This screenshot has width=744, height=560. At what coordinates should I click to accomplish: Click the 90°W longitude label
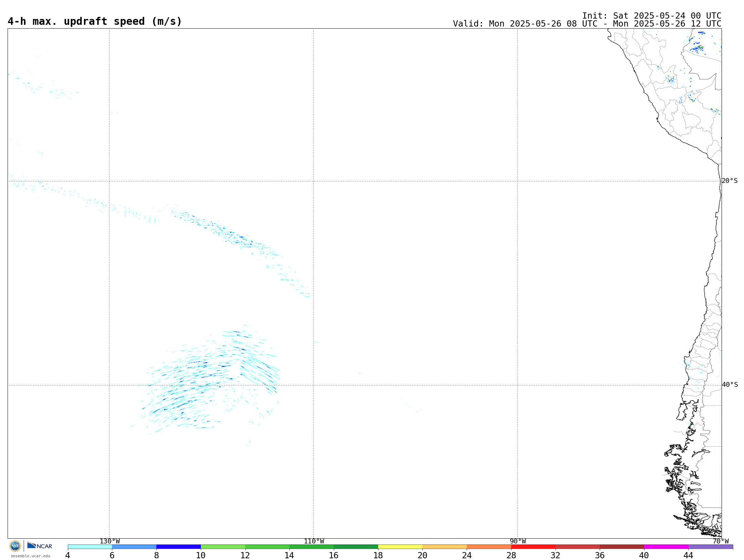pos(518,541)
